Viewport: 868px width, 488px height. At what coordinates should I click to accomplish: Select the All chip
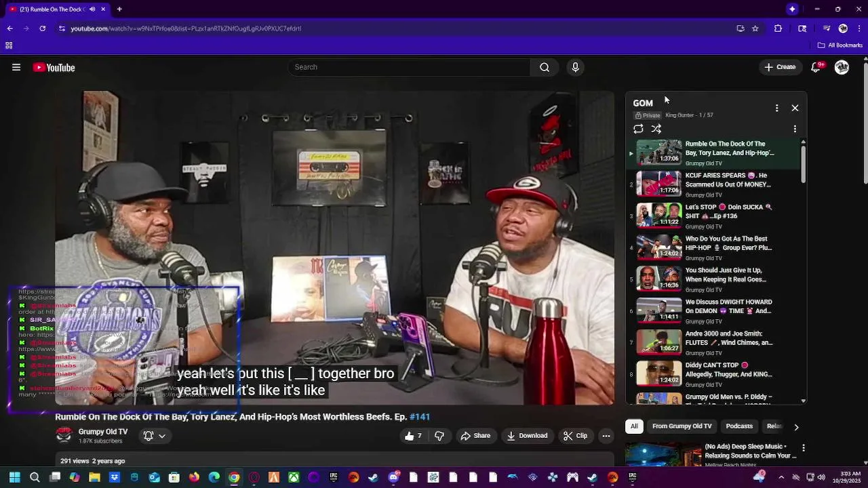coord(634,426)
